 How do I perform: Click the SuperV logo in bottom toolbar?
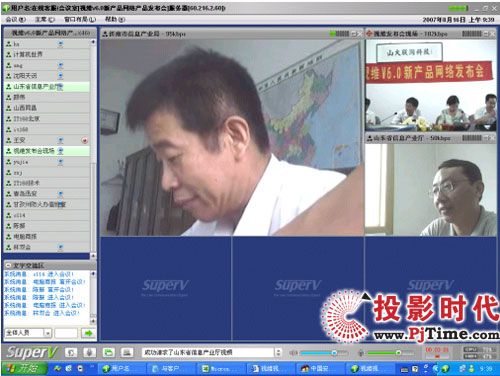click(x=32, y=352)
